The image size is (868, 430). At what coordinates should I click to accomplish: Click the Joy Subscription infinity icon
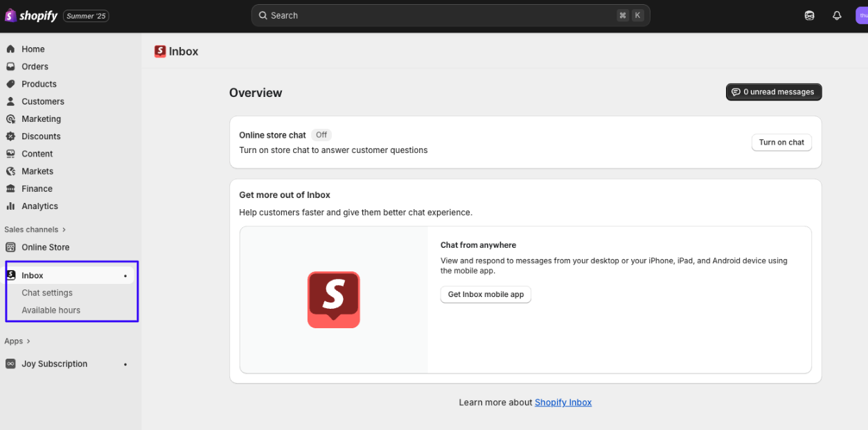pos(10,364)
